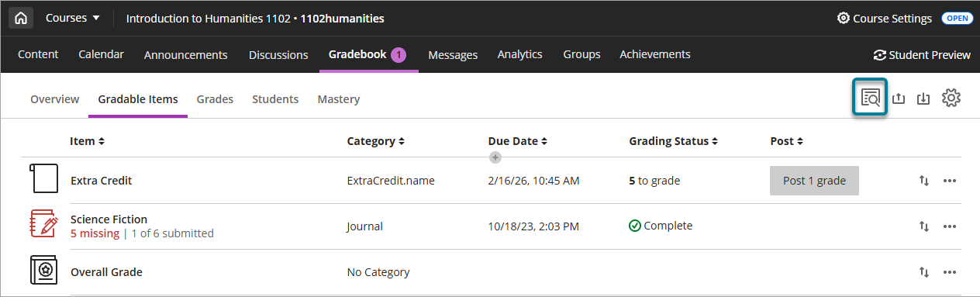980x297 pixels.
Task: Select Gradable Items view
Action: [138, 99]
